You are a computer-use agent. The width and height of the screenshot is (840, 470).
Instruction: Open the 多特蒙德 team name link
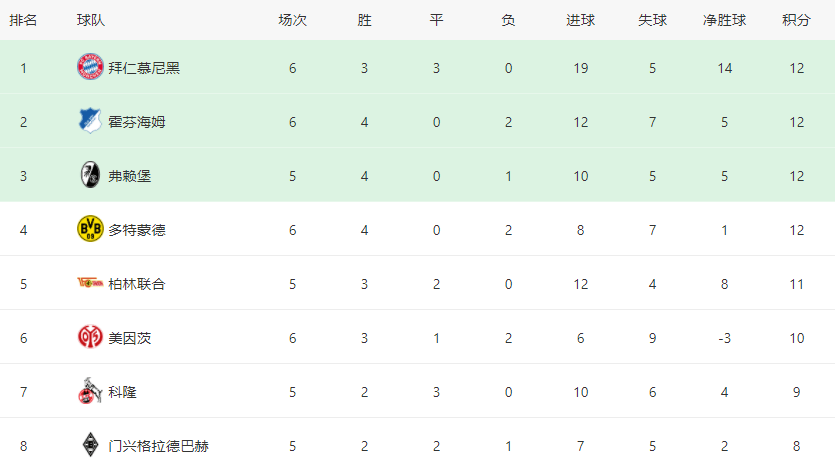tap(137, 230)
